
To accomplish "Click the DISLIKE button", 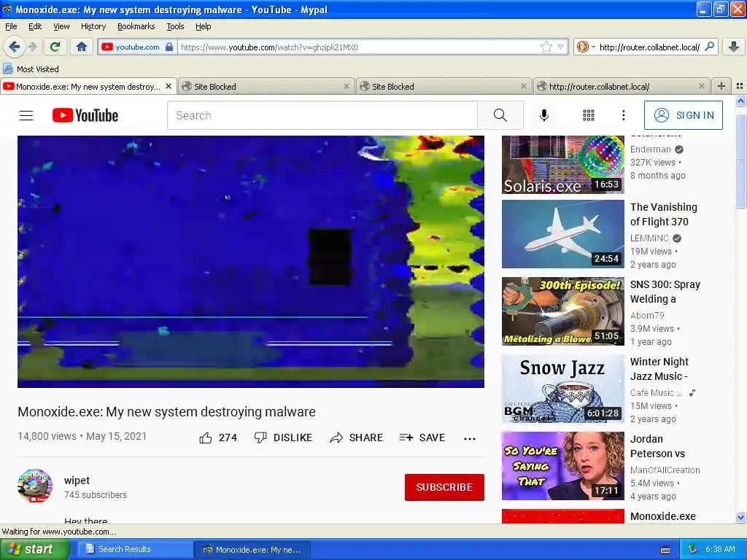I will point(283,437).
